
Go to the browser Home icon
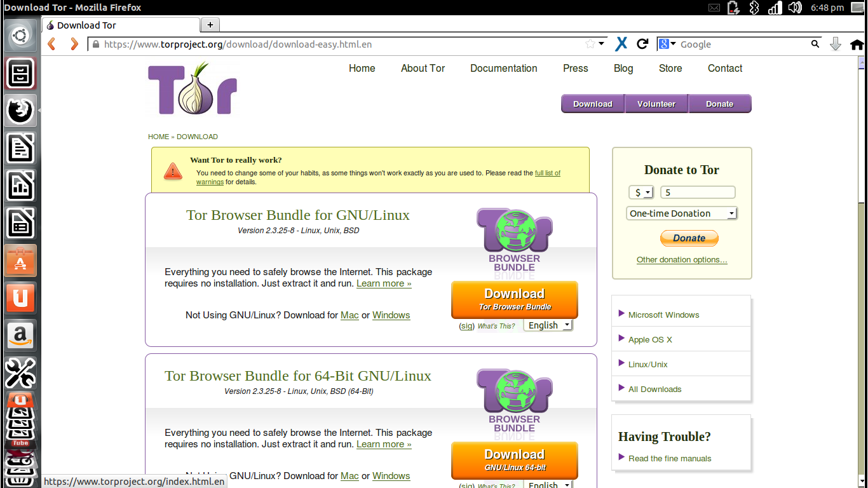point(857,44)
